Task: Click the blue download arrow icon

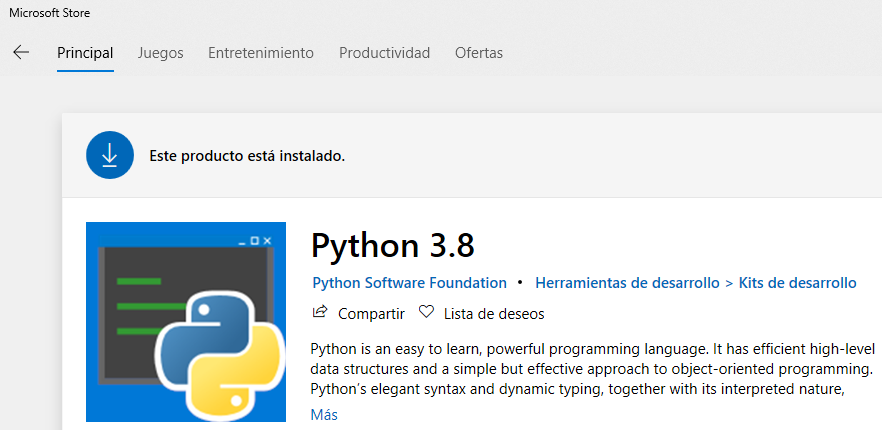Action: (110, 155)
